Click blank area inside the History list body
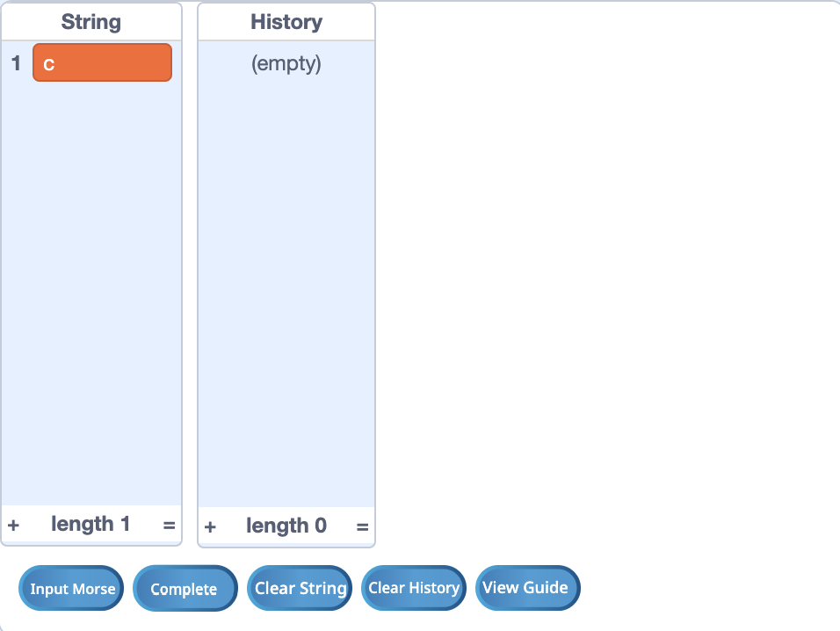This screenshot has height=631, width=840. pos(286,294)
